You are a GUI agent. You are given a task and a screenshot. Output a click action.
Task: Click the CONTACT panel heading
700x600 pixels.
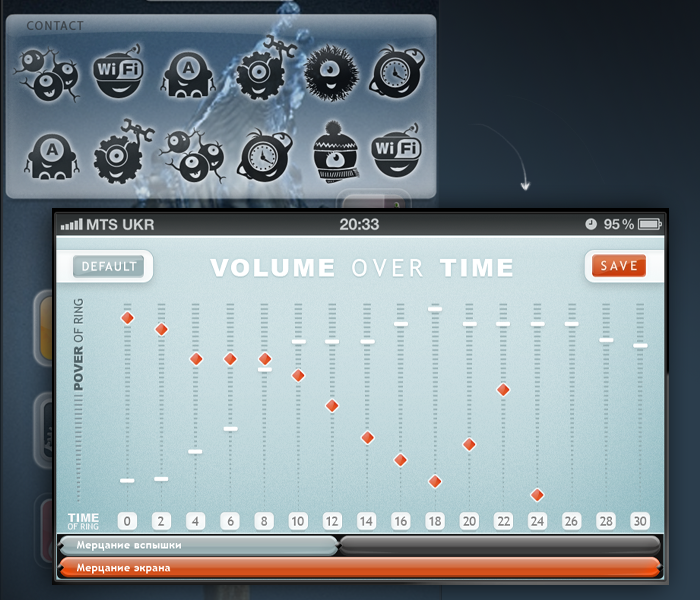55,26
